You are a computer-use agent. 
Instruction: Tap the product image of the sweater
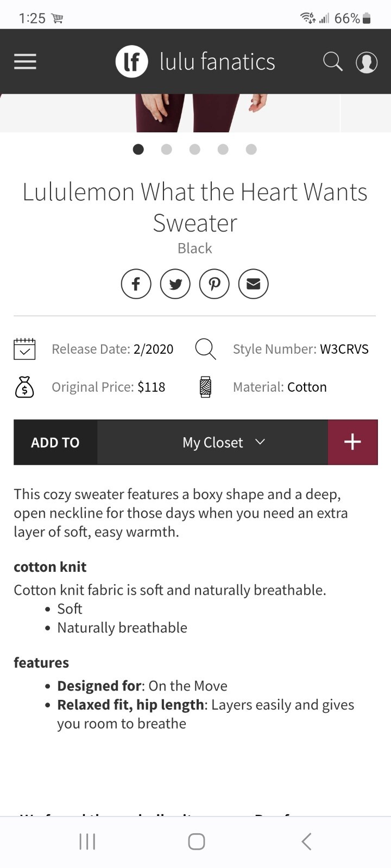pyautogui.click(x=195, y=113)
